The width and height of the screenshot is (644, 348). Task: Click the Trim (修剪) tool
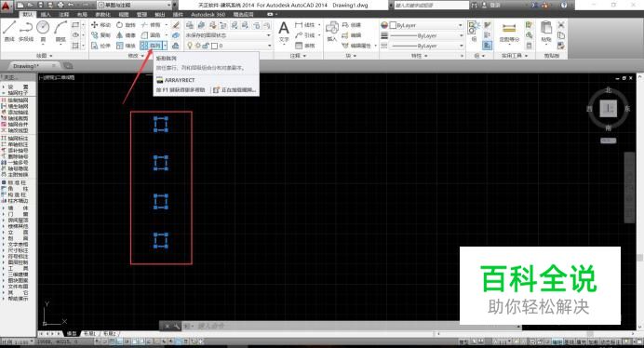pyautogui.click(x=151, y=25)
